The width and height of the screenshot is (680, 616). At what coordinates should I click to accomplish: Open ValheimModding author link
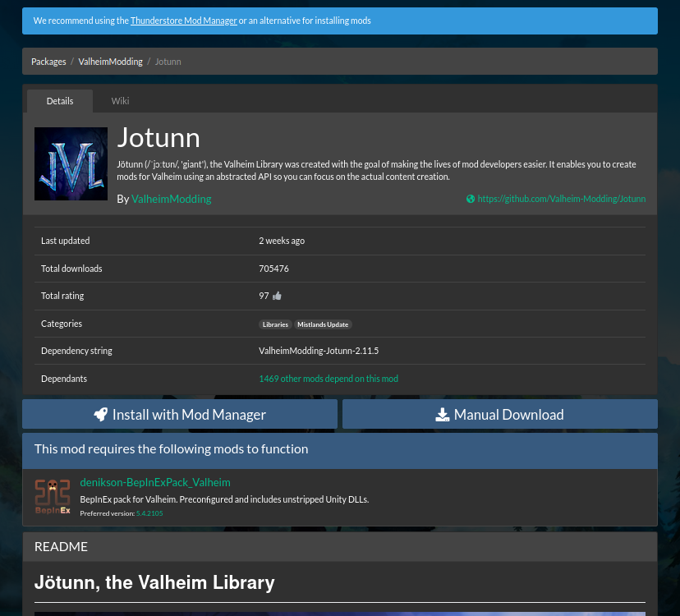click(x=172, y=199)
